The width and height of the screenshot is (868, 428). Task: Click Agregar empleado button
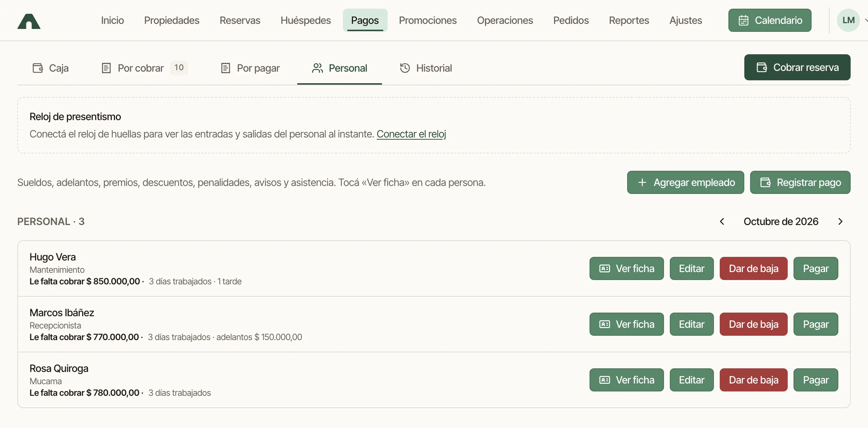685,182
